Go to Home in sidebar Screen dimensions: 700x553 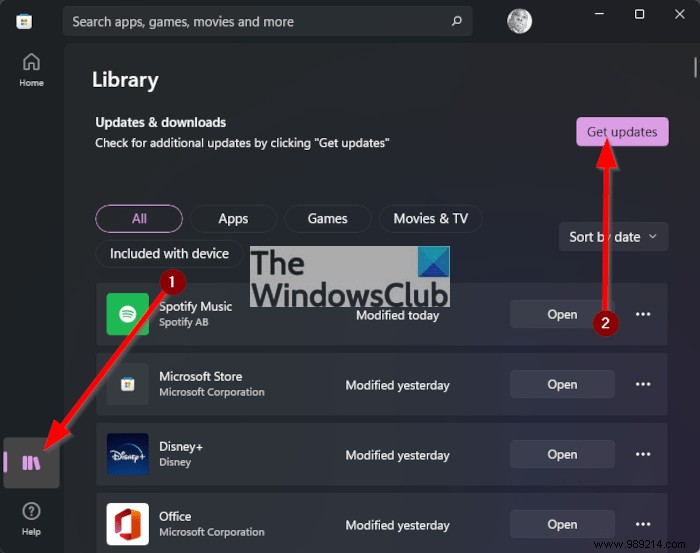point(31,70)
